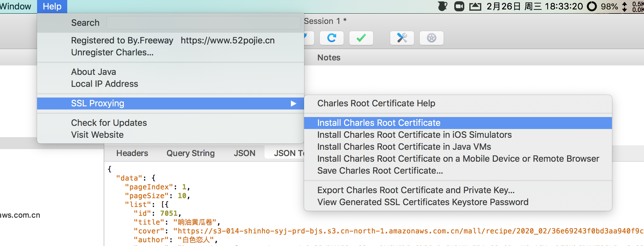Viewport: 644px width, 246px height.
Task: Open the Help menu in menu bar
Action: coord(52,6)
